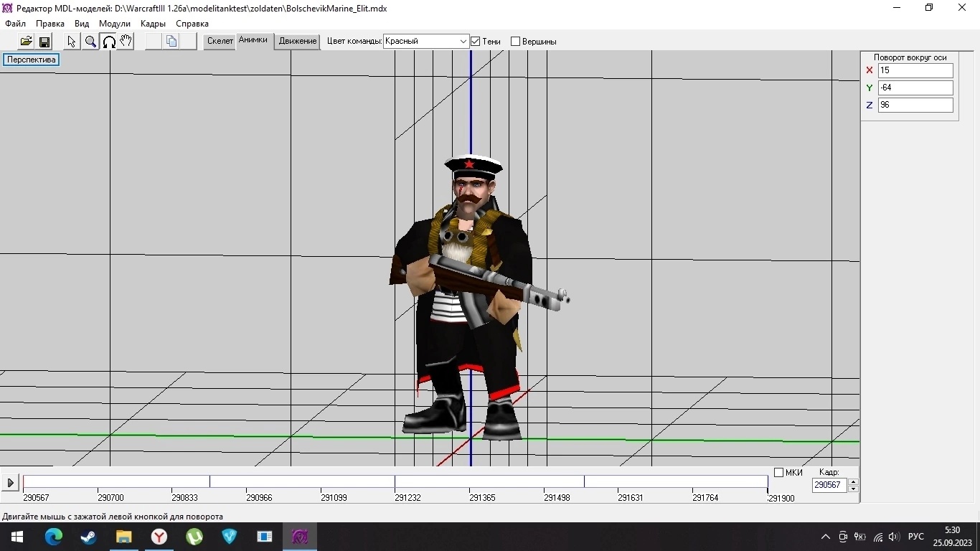Open the Справка menu
Viewport: 980px width, 551px height.
pyautogui.click(x=192, y=24)
